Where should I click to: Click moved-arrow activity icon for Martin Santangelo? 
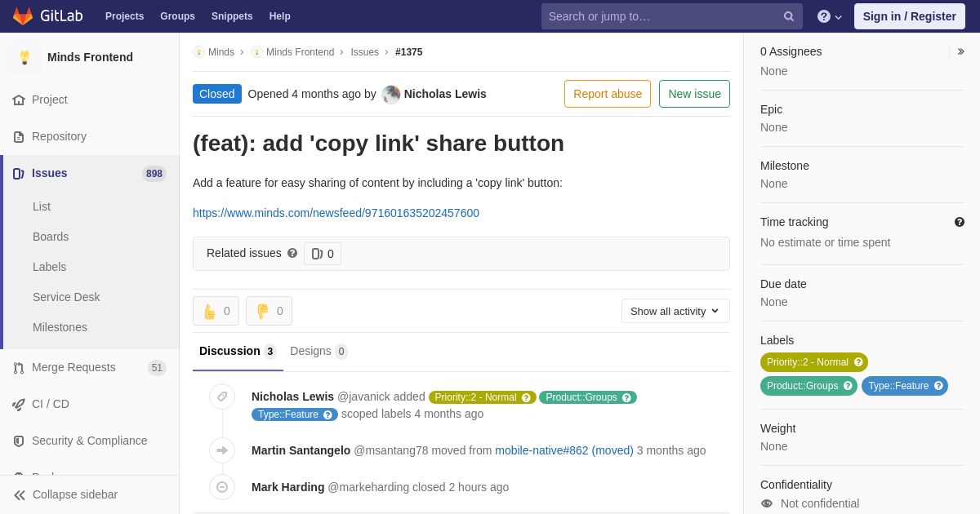(x=222, y=450)
